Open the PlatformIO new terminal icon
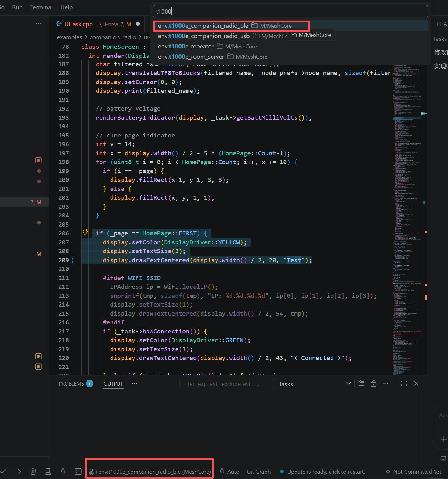The image size is (448, 479). pyautogui.click(x=78, y=472)
